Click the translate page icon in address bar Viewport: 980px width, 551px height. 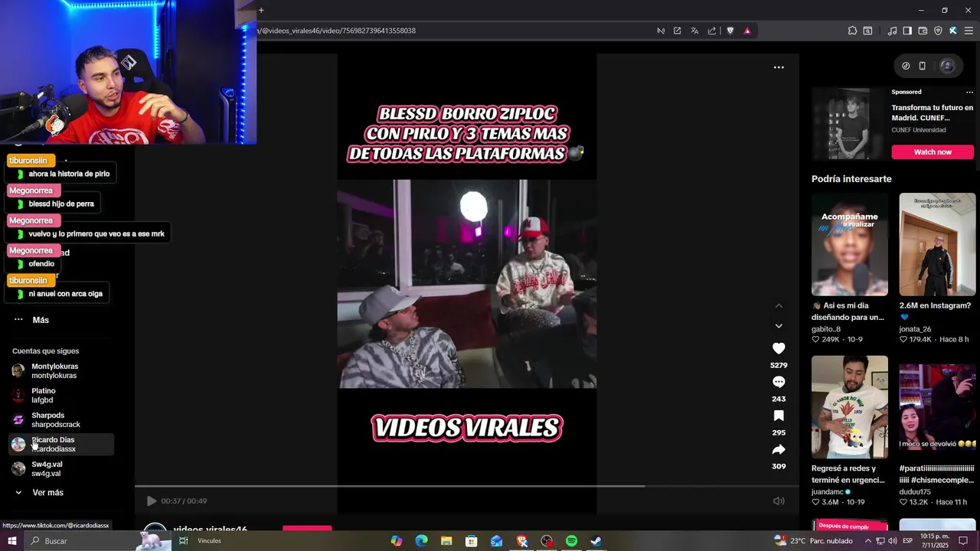[694, 31]
